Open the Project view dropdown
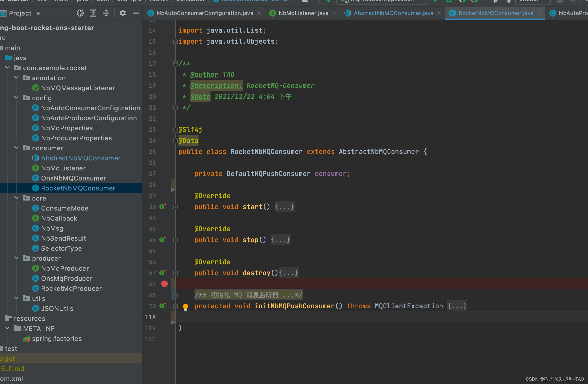The width and height of the screenshot is (588, 384). click(x=38, y=13)
